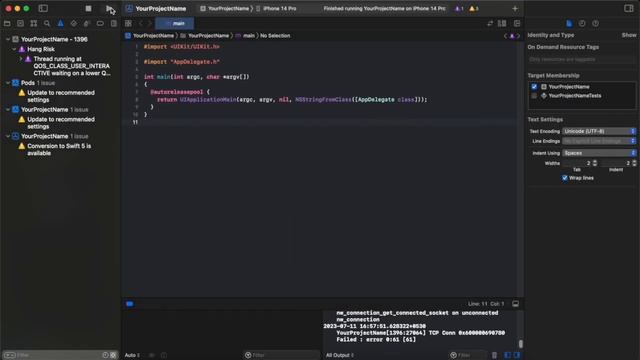Image resolution: width=640 pixels, height=360 pixels.
Task: Select the Issue navigator warning icon
Action: 60,24
